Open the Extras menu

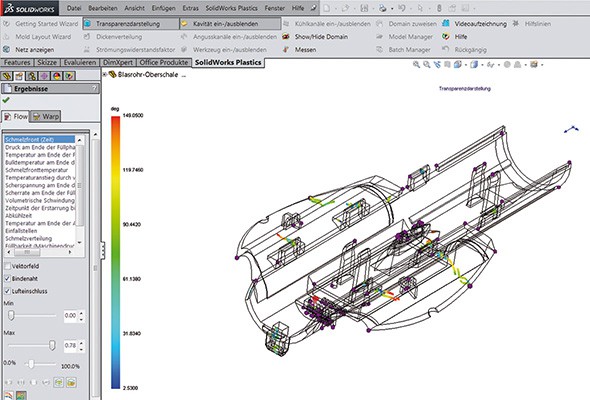pyautogui.click(x=190, y=8)
